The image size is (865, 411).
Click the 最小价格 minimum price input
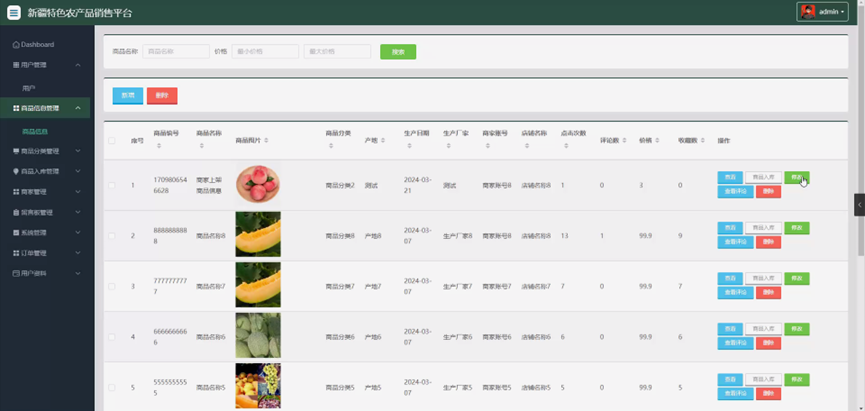click(x=265, y=51)
